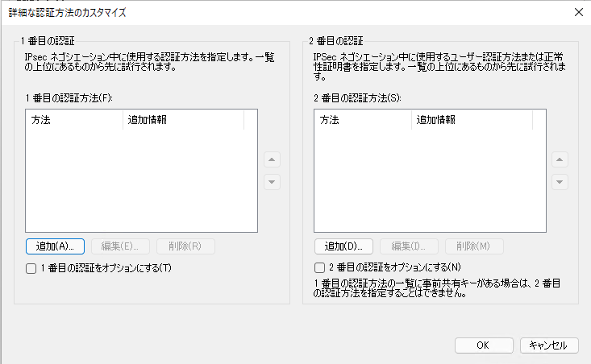Screen dimensions: 591x364
Task: Click the disabled 編集(E)... button
Action: [120, 246]
